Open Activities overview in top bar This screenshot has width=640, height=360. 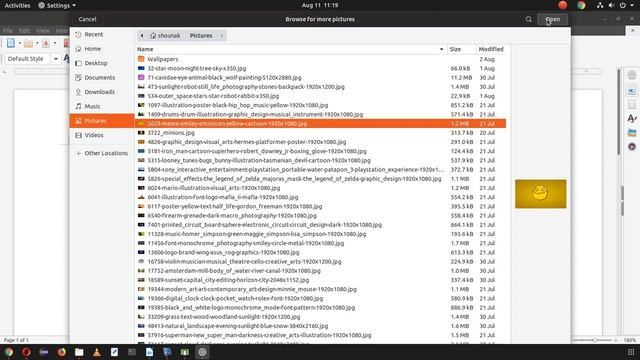tap(17, 5)
